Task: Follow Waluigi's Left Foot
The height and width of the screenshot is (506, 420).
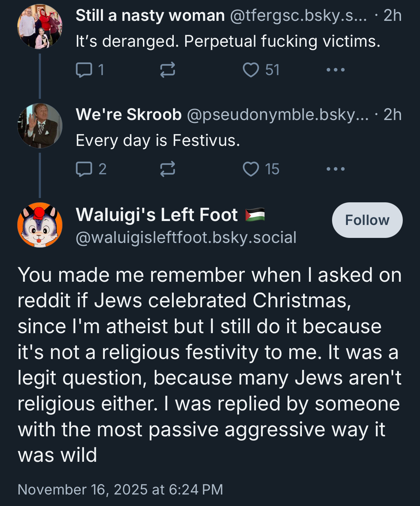Action: click(x=367, y=220)
